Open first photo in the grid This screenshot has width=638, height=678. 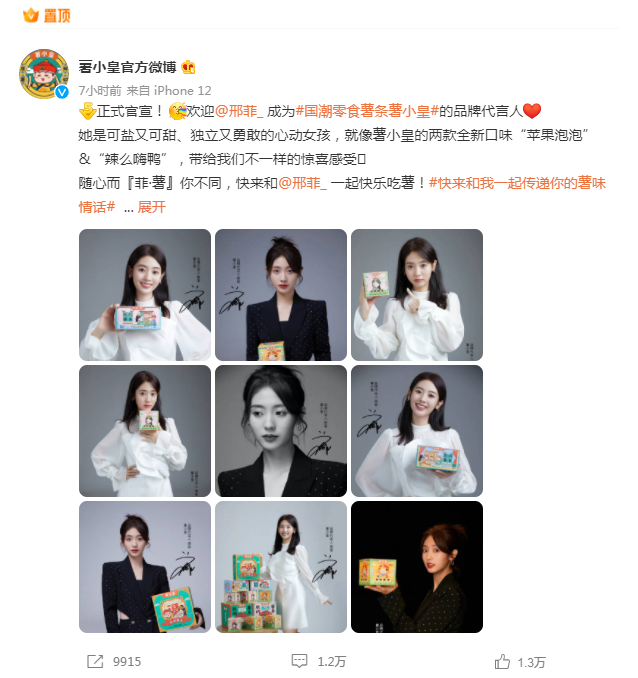click(x=145, y=295)
